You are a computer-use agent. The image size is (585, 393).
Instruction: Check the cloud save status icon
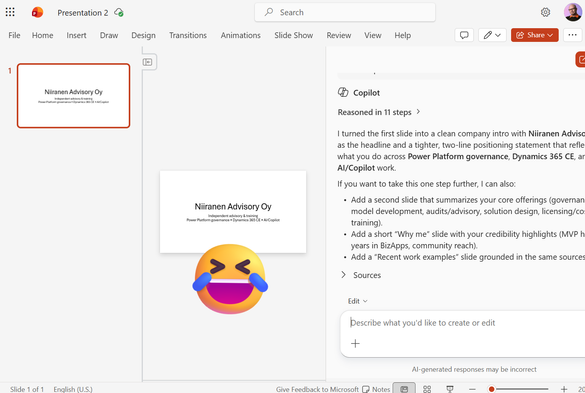click(119, 12)
